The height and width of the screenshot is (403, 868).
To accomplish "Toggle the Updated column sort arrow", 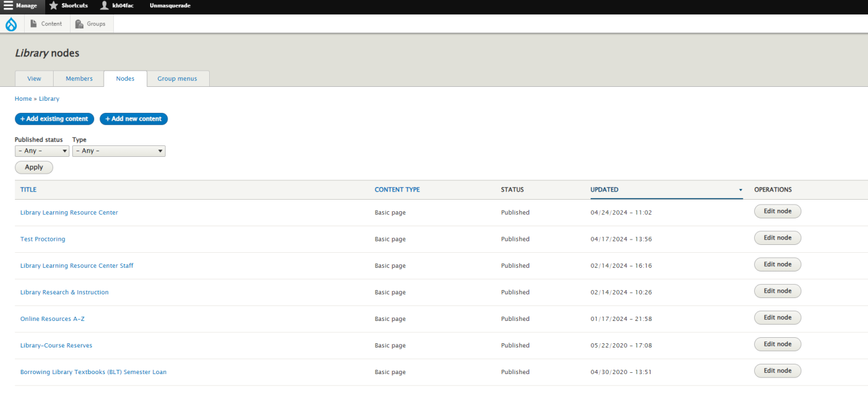I will 740,189.
